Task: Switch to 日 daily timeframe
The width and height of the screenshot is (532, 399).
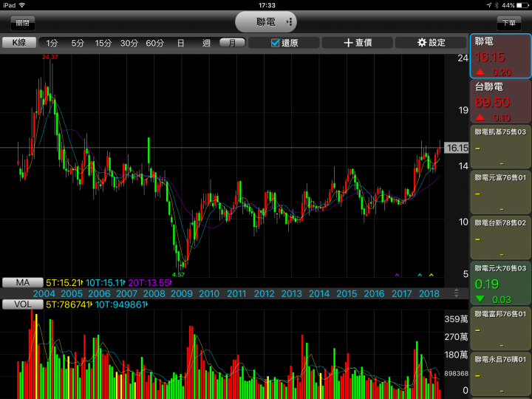Action: (x=181, y=43)
